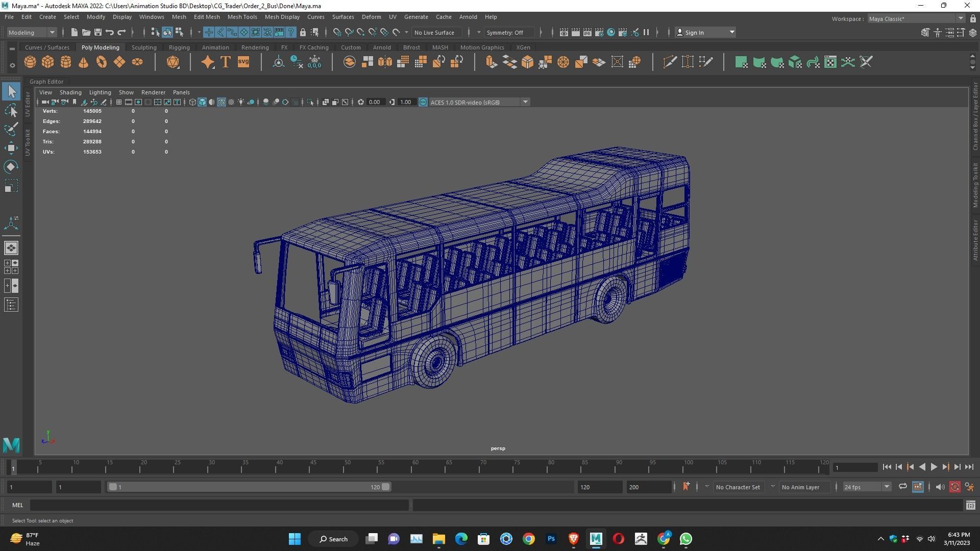Go to the end of playback range
Screen dimensions: 980x551
pos(969,467)
